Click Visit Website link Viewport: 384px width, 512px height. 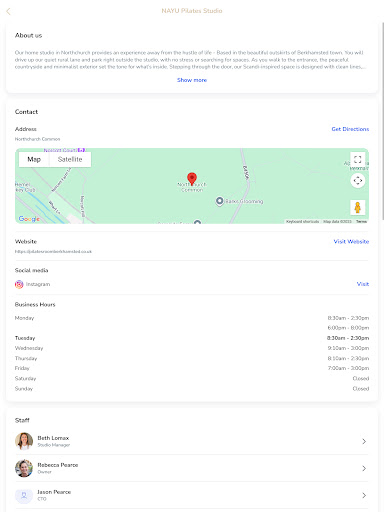coord(351,241)
